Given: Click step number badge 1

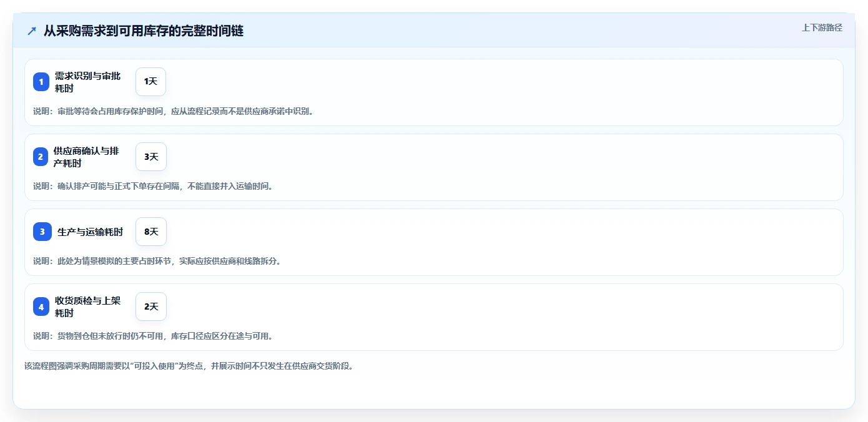Looking at the screenshot, I should point(41,82).
